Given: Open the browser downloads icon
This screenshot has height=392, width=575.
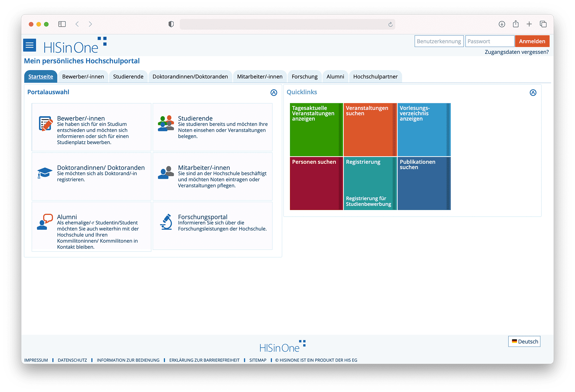Looking at the screenshot, I should coord(502,24).
